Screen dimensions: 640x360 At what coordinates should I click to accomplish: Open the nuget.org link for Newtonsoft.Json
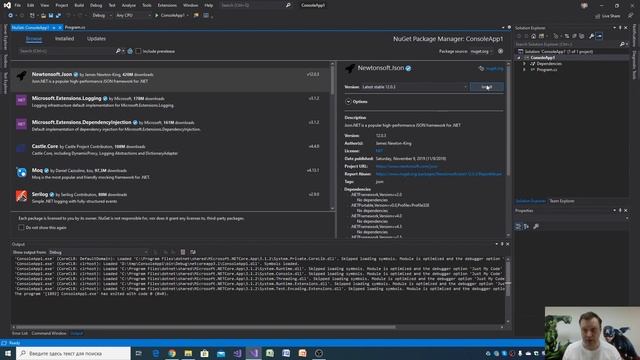coord(494,69)
